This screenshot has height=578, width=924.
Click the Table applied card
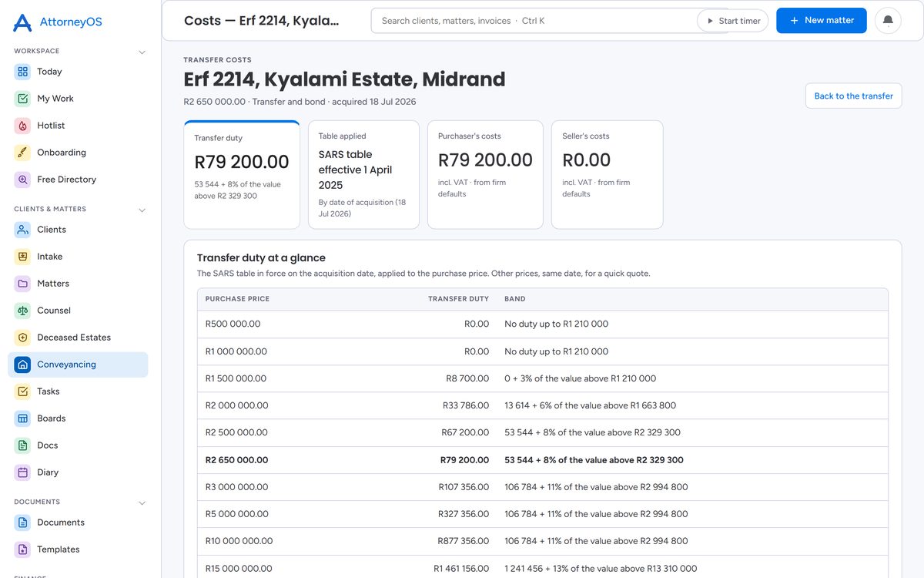[x=363, y=175]
